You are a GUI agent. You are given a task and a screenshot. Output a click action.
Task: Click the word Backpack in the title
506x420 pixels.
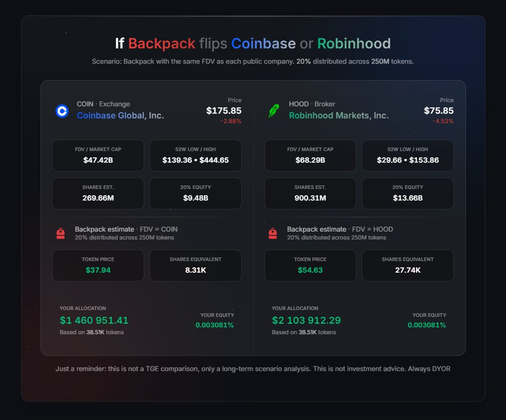tap(161, 43)
